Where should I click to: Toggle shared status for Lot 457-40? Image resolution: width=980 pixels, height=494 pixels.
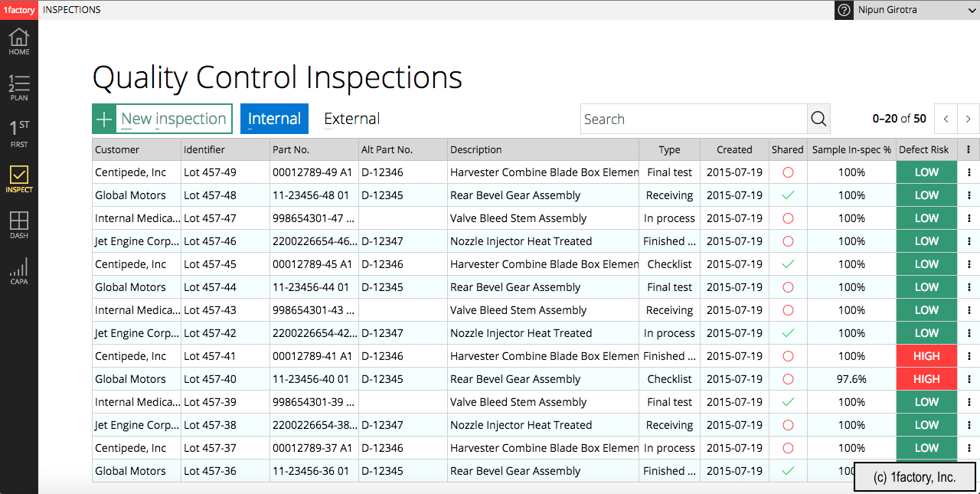pyautogui.click(x=788, y=379)
